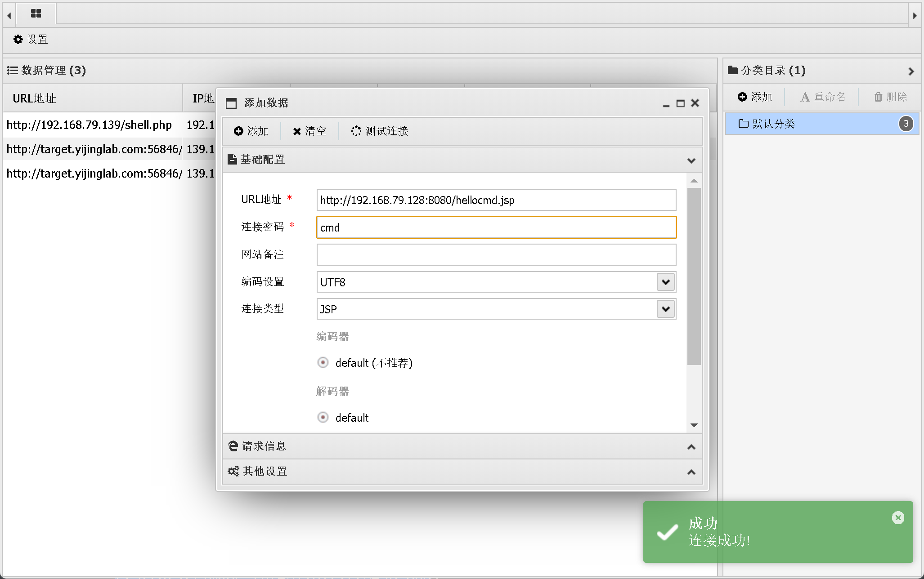Select the 默认分类 category folder

[x=773, y=124]
